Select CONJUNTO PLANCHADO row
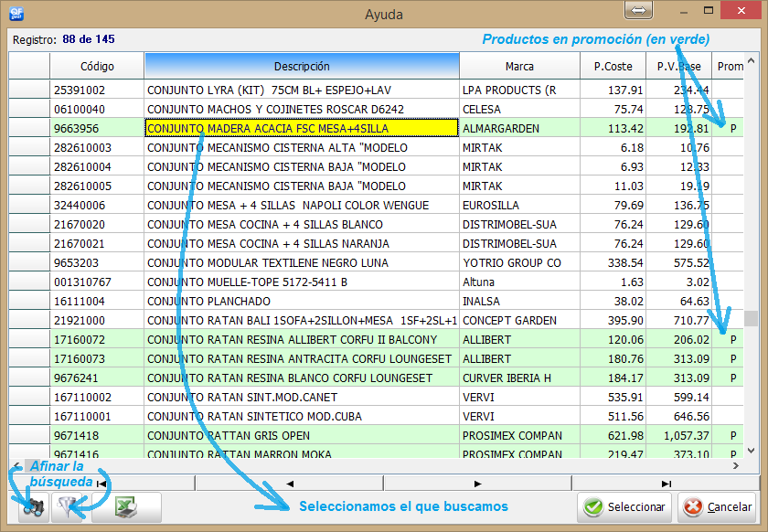768x532 pixels. pos(376,301)
